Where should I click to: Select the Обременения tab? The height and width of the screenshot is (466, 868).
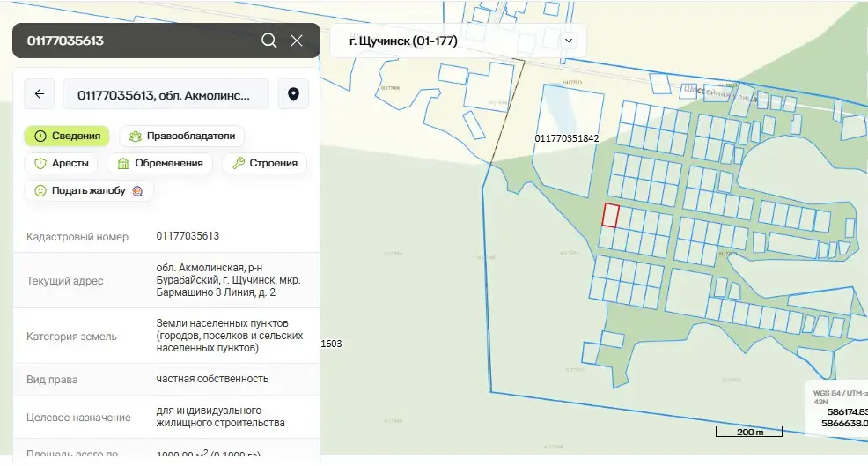[x=160, y=163]
